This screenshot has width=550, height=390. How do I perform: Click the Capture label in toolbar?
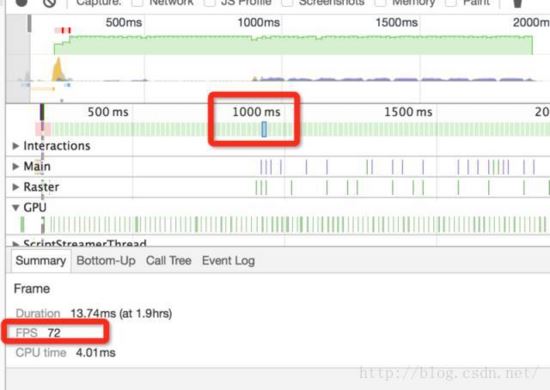tap(99, 2)
